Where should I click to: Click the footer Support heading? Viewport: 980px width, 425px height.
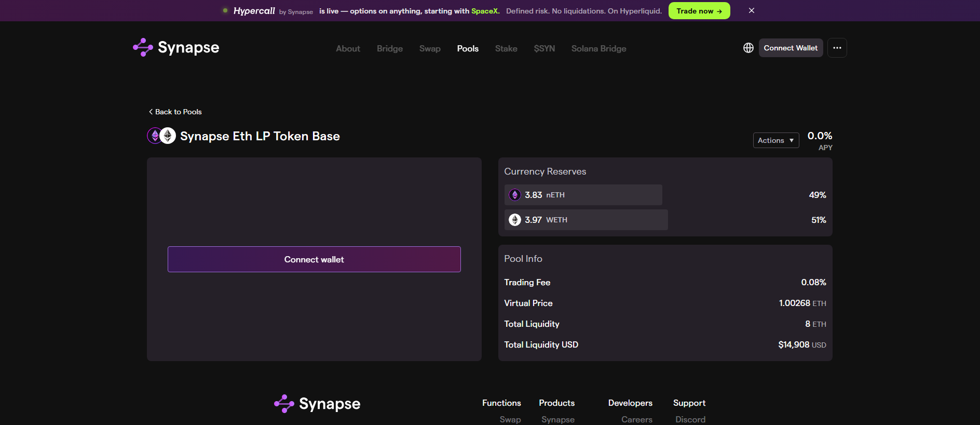pos(689,403)
